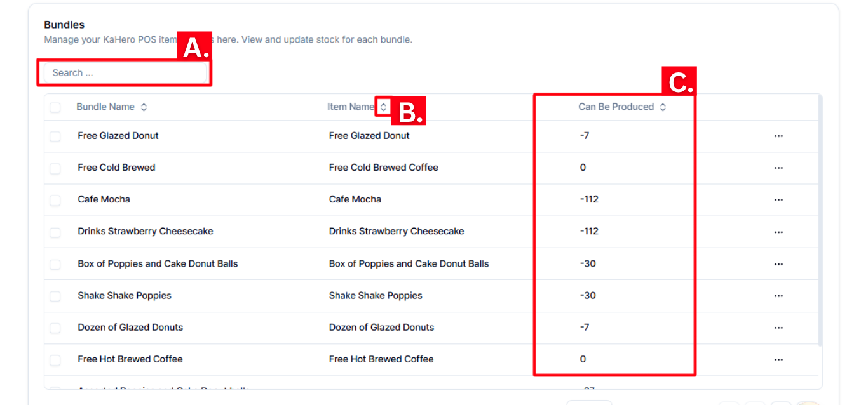
Task: Tick the select-all checkbox in table header
Action: point(55,107)
